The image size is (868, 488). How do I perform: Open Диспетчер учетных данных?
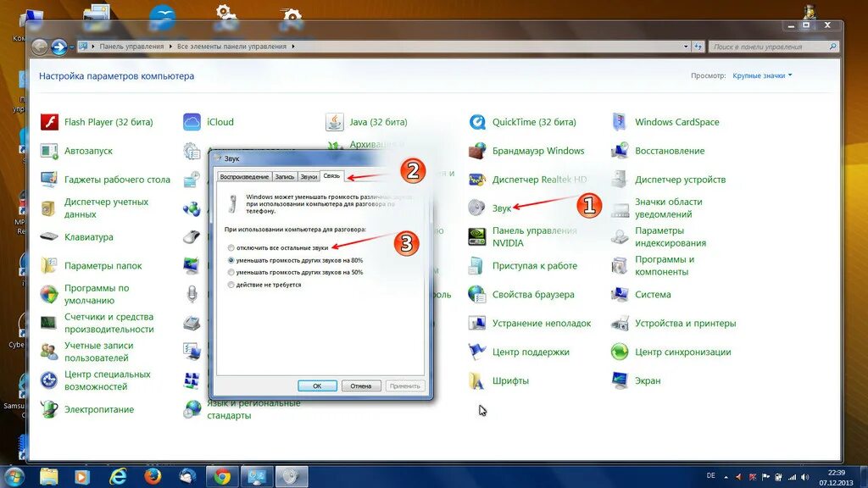pos(95,208)
